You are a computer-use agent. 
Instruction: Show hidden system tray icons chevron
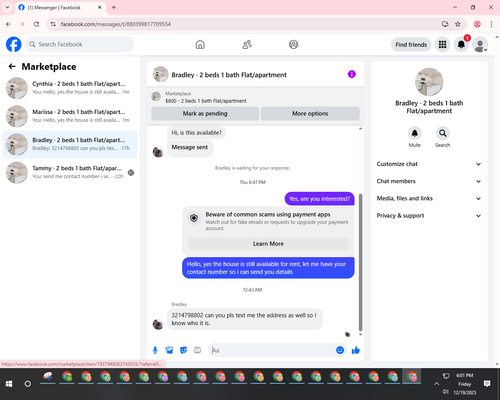click(436, 384)
